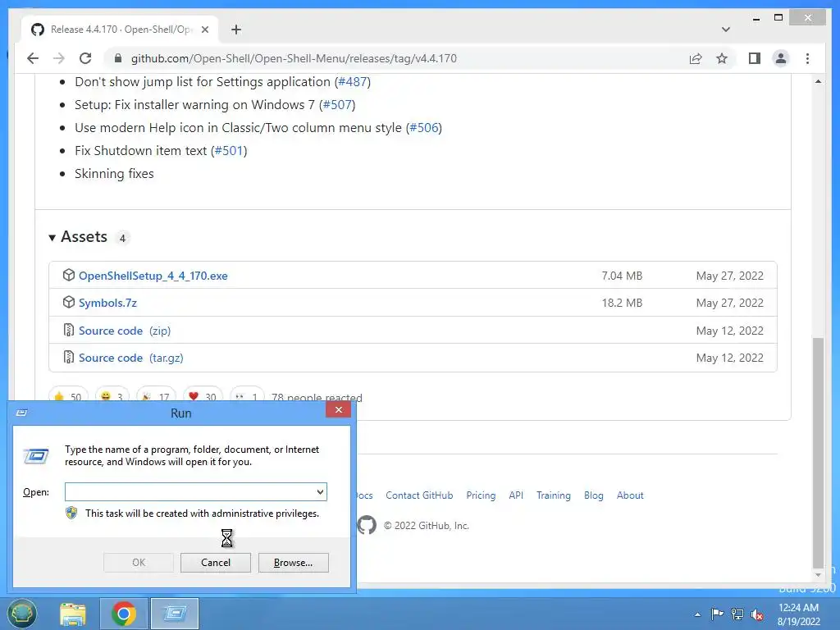Click the Chrome taskbar icon
The width and height of the screenshot is (840, 630).
click(x=124, y=614)
